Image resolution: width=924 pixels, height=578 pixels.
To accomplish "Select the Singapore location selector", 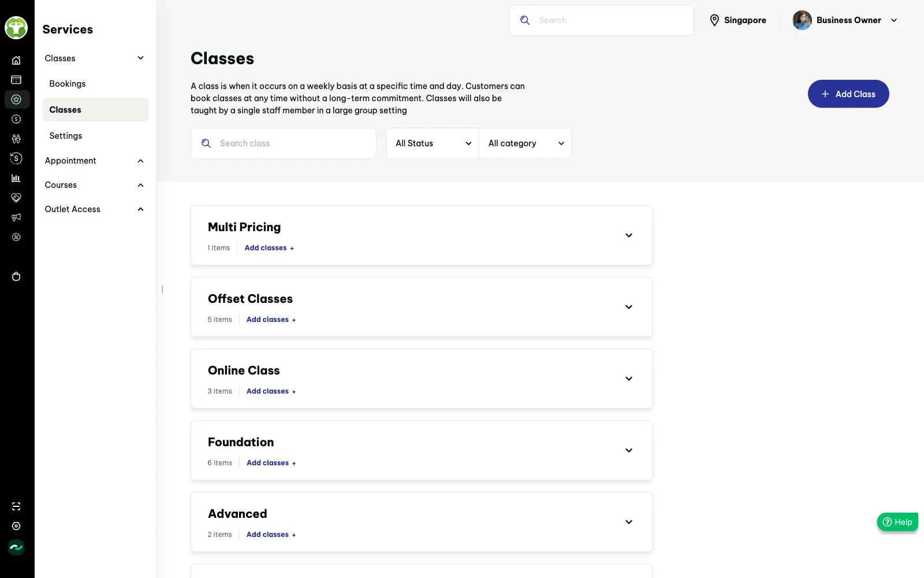I will [x=738, y=20].
